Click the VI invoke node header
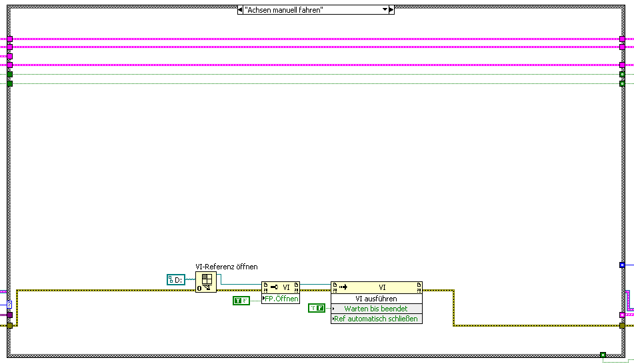Viewport: 634px width, 364px height. (377, 287)
